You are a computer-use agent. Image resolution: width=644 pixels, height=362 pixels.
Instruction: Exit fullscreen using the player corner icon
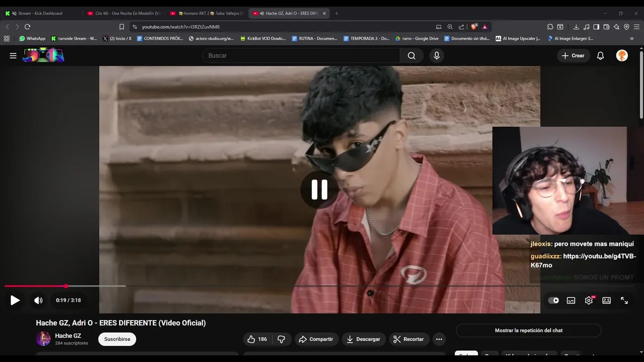[x=624, y=300]
